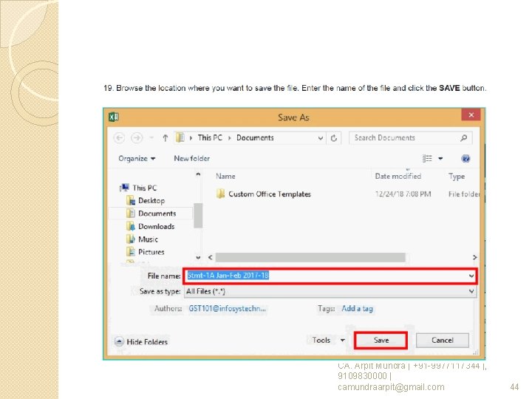Screen dimensions: 532x399
Task: Select This PC in navigation tree
Action: (x=145, y=188)
